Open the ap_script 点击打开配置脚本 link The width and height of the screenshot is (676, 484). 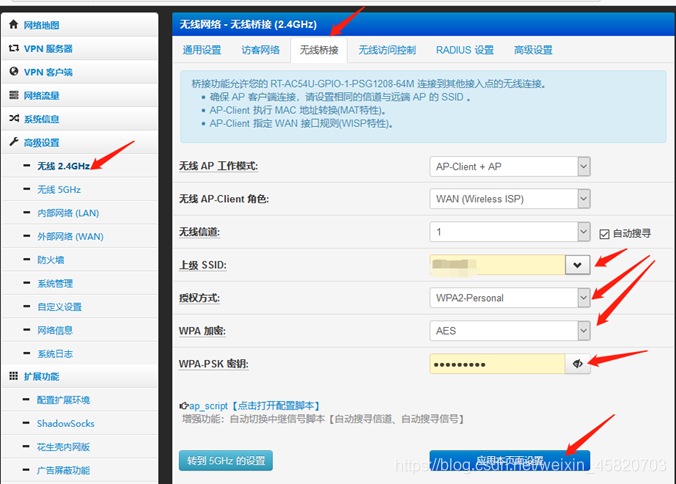(x=254, y=406)
